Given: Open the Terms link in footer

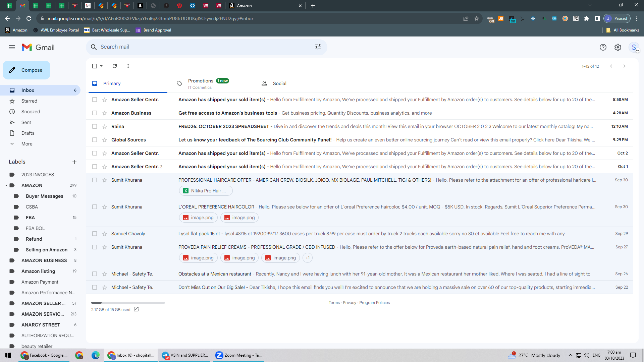Looking at the screenshot, I should tap(334, 303).
